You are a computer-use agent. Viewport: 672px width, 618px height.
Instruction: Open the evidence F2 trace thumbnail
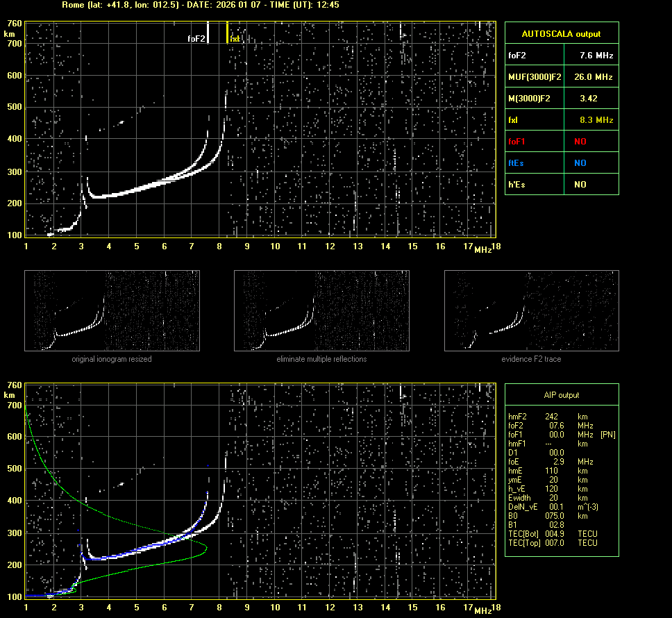pos(531,310)
